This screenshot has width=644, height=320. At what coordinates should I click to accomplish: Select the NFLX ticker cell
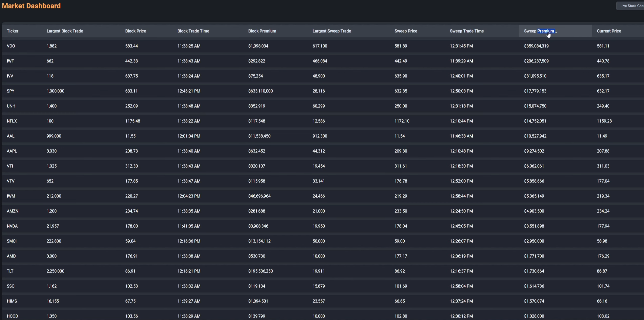[12, 121]
